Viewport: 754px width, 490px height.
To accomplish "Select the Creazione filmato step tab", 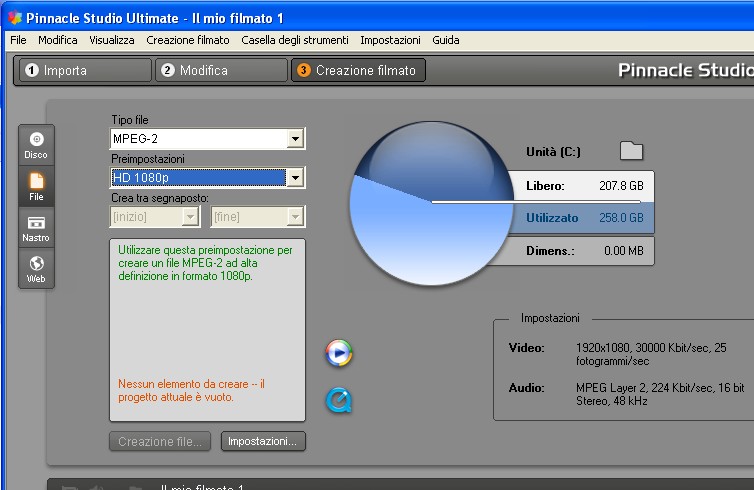I will point(359,70).
